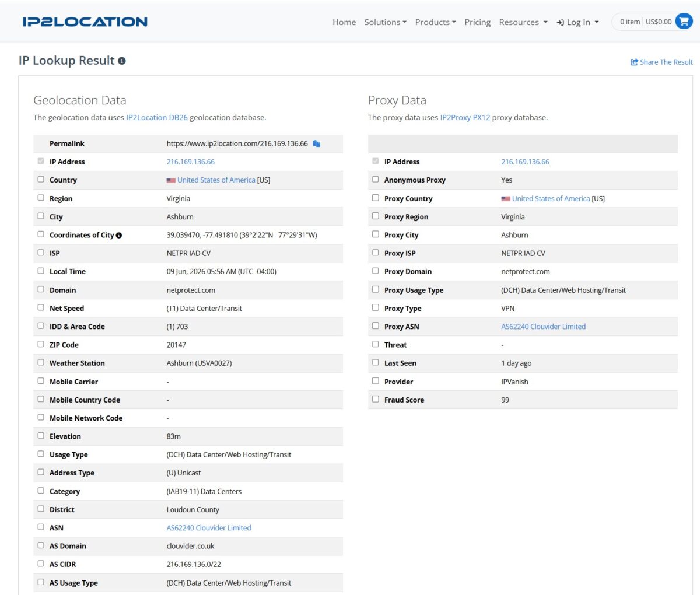The image size is (700, 595).
Task: Expand the Solutions dropdown menu
Action: pyautogui.click(x=385, y=22)
